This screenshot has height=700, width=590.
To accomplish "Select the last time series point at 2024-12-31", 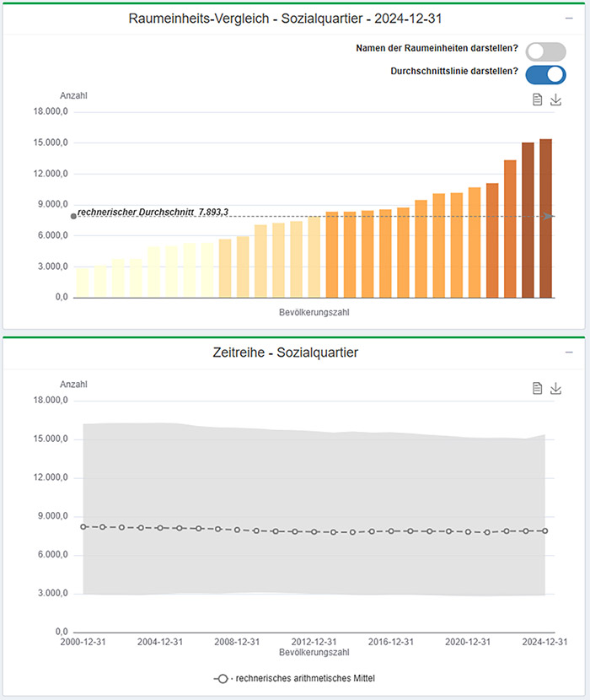I will click(545, 530).
